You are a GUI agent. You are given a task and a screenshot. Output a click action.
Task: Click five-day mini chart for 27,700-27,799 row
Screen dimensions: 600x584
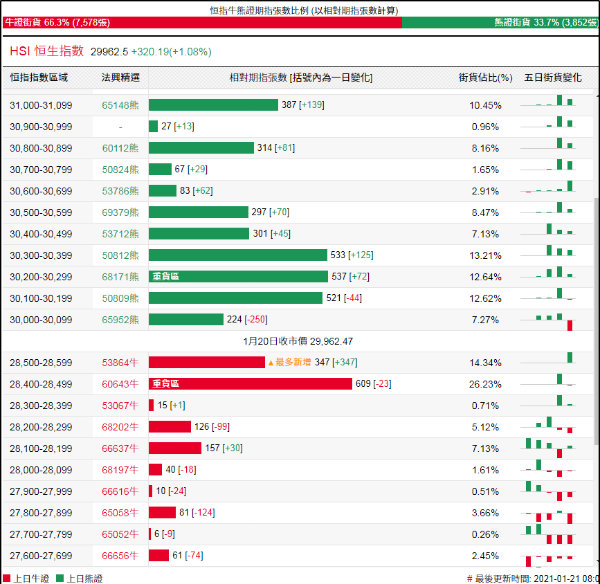click(x=548, y=534)
